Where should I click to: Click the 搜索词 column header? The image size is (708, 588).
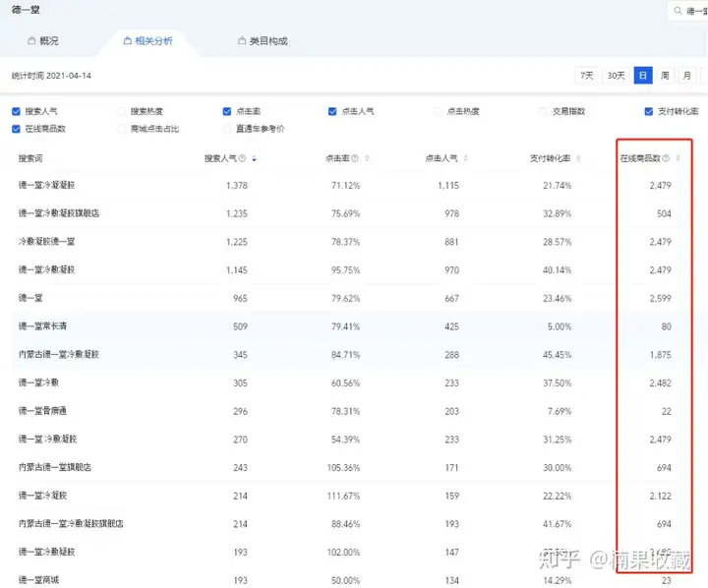tap(30, 158)
